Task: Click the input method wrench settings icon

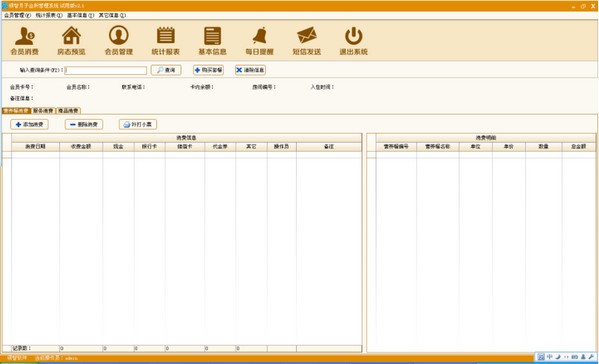Action: coord(591,357)
